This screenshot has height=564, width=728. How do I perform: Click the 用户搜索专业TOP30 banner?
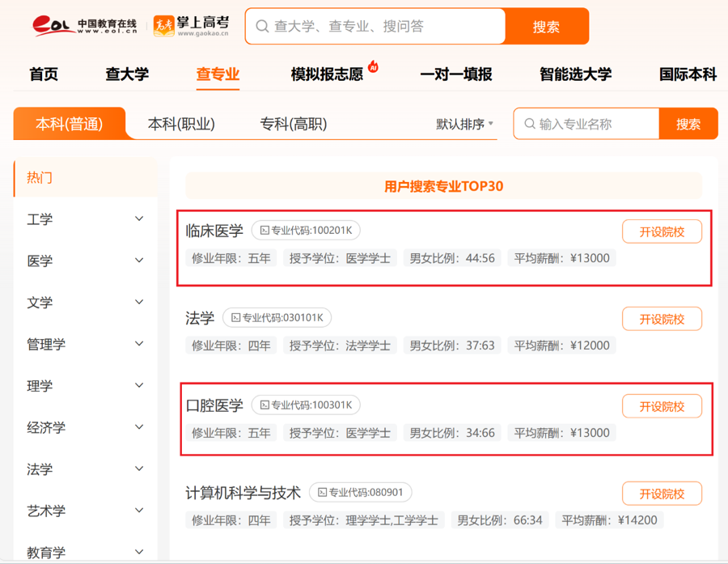click(x=444, y=186)
